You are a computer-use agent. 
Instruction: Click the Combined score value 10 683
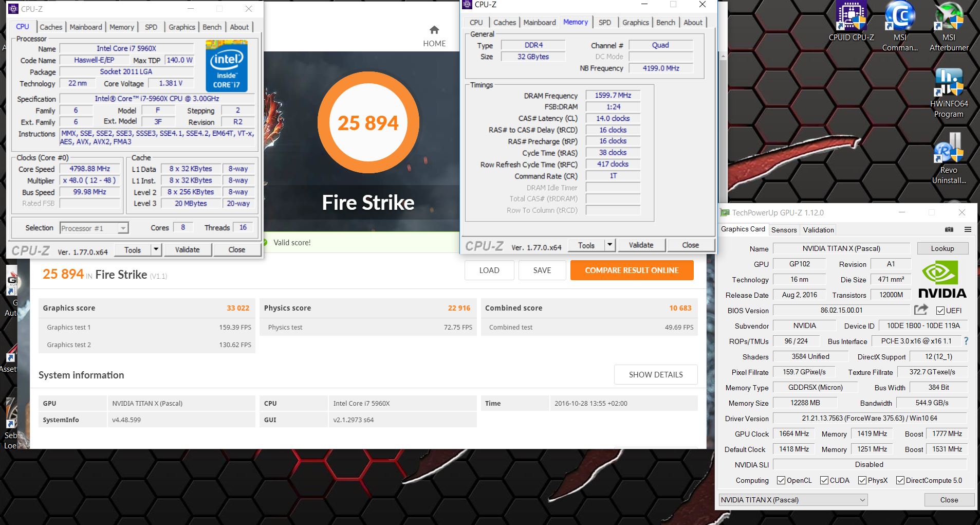coord(680,308)
